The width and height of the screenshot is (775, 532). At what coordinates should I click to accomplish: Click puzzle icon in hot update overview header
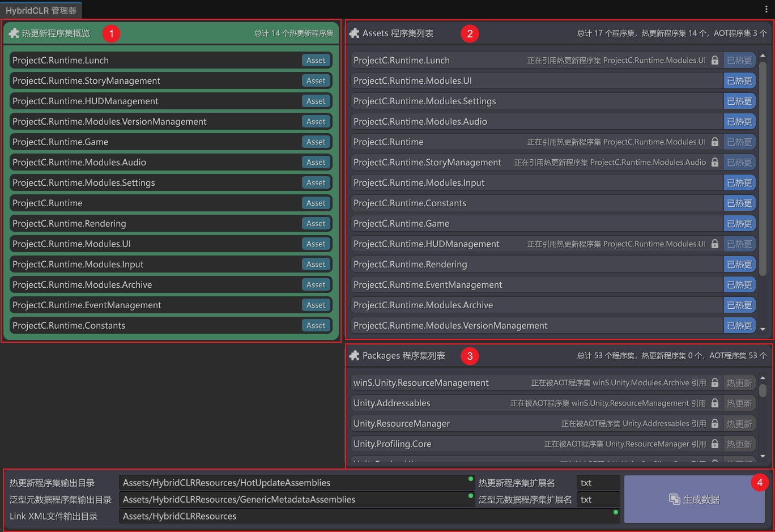[14, 33]
